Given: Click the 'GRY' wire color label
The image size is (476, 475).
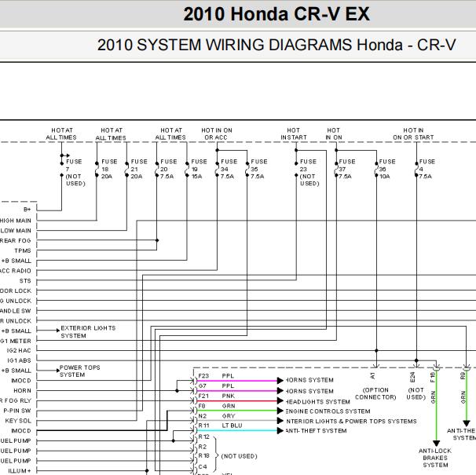Looking at the screenshot, I should coord(229,416).
